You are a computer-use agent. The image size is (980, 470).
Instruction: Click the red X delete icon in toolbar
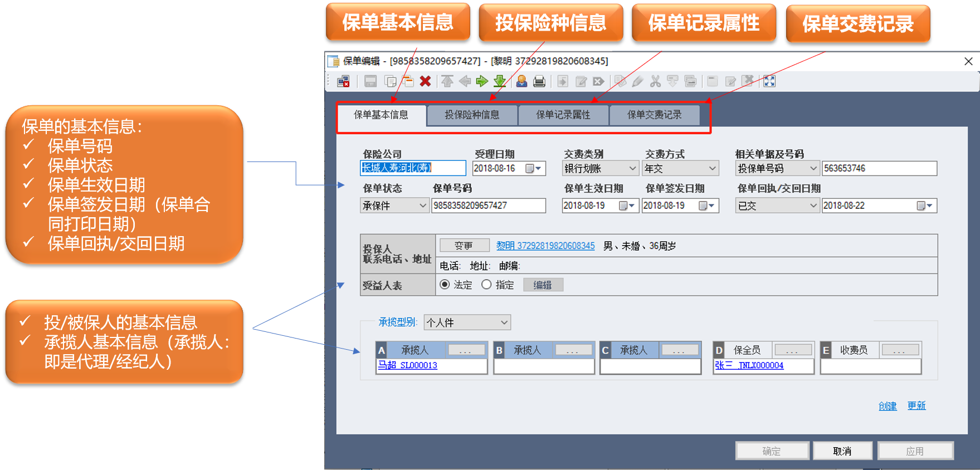[425, 81]
